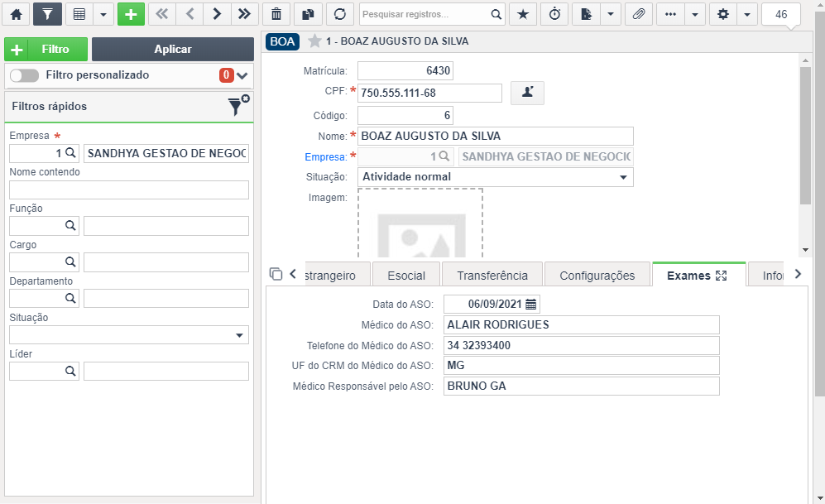825x504 pixels.
Task: Open more options ellipsis button
Action: coord(670,14)
